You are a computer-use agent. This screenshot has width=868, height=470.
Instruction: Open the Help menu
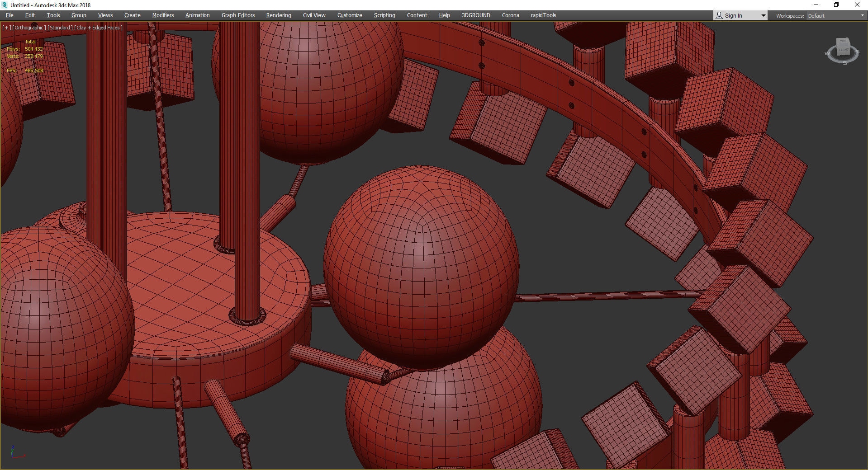pyautogui.click(x=445, y=15)
